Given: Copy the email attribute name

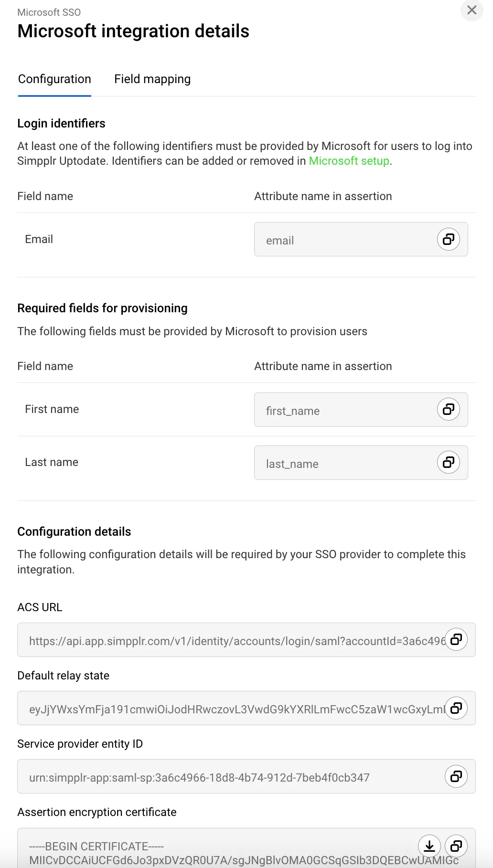Looking at the screenshot, I should coord(449,239).
